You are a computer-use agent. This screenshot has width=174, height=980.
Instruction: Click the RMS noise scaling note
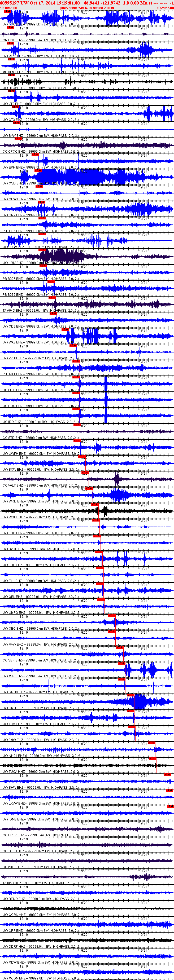pyautogui.click(x=87, y=8)
